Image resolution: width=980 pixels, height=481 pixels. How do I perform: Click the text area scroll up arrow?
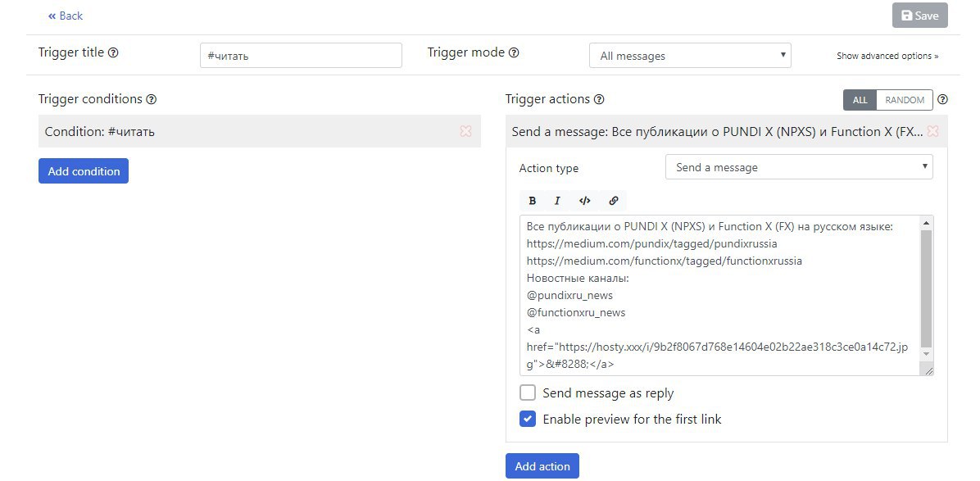point(926,222)
